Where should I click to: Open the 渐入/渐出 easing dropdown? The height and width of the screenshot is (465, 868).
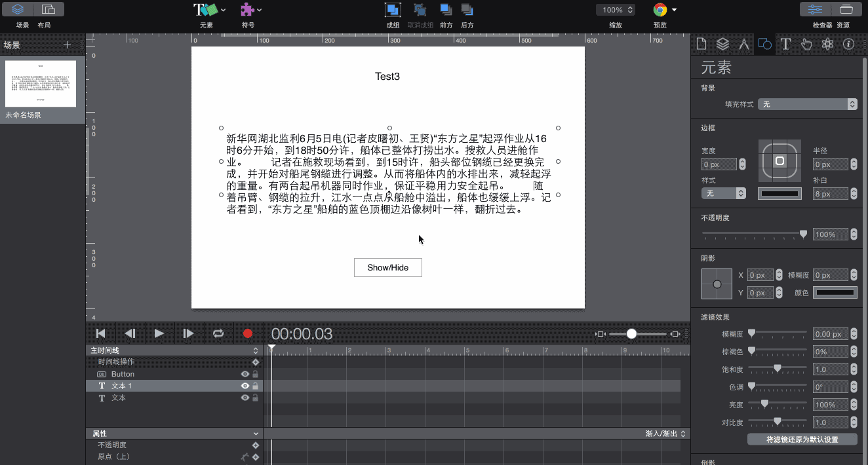pyautogui.click(x=665, y=434)
